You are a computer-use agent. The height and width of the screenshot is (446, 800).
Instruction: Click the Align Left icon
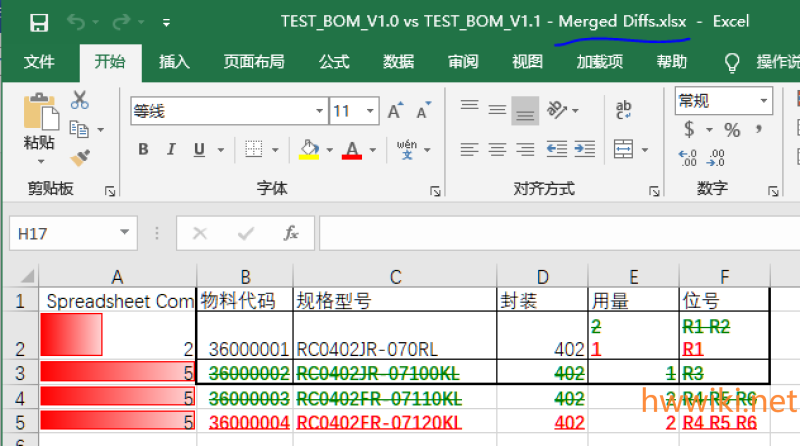469,150
